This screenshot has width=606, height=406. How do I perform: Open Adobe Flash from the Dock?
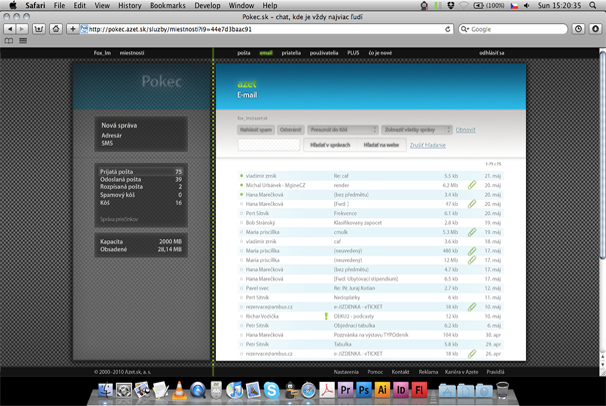418,392
